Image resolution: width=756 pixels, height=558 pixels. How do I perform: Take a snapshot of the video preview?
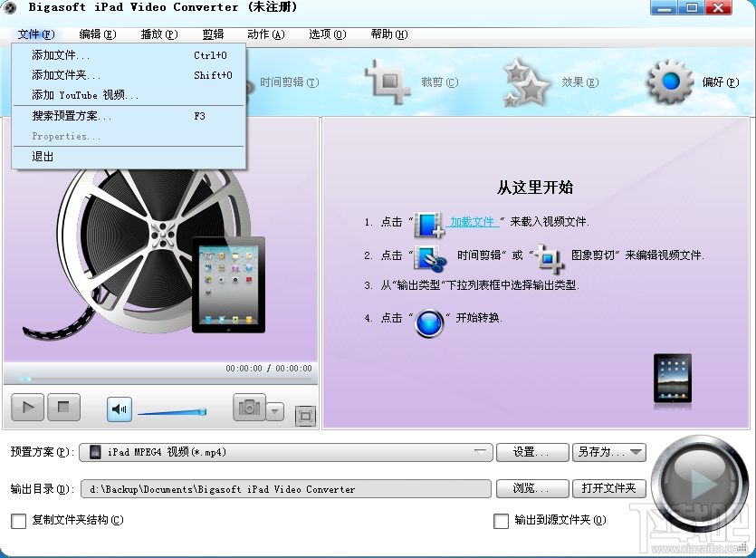249,409
